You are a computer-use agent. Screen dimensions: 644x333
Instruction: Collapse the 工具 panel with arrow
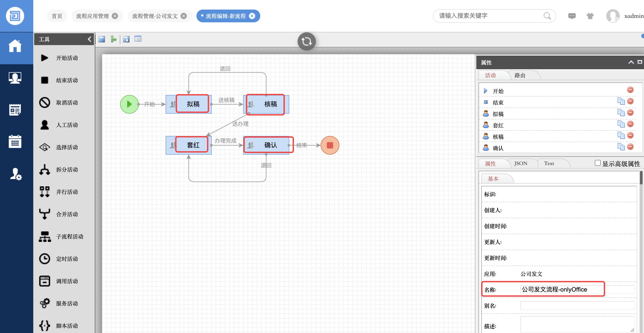tap(90, 39)
